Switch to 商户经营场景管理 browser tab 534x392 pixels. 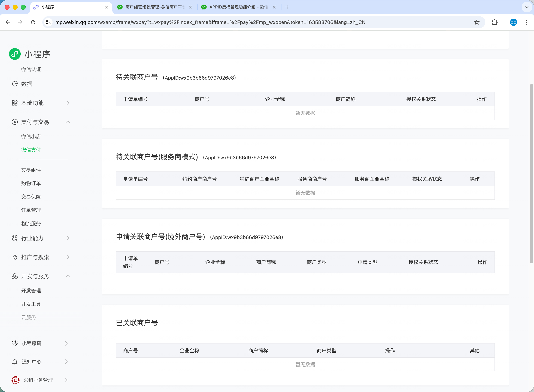tap(154, 7)
